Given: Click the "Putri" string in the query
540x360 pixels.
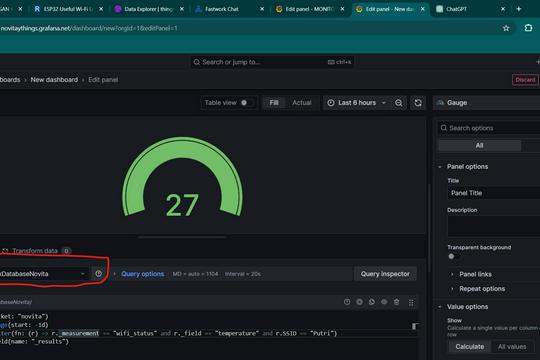Looking at the screenshot, I should click(x=322, y=333).
